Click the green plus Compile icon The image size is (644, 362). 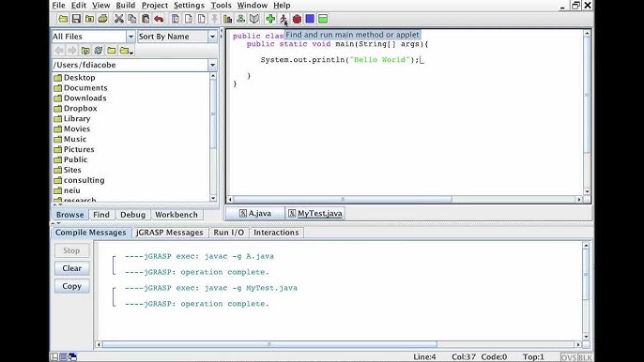tap(270, 19)
